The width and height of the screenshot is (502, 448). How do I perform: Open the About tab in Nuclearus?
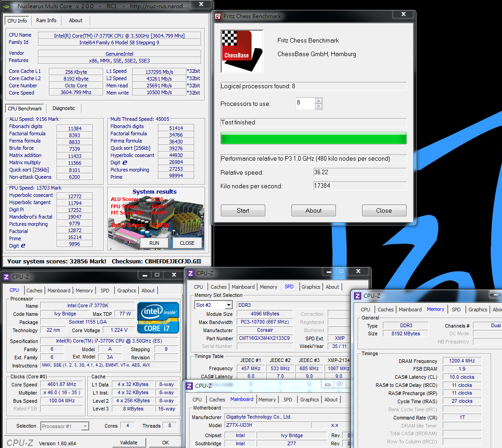point(76,20)
